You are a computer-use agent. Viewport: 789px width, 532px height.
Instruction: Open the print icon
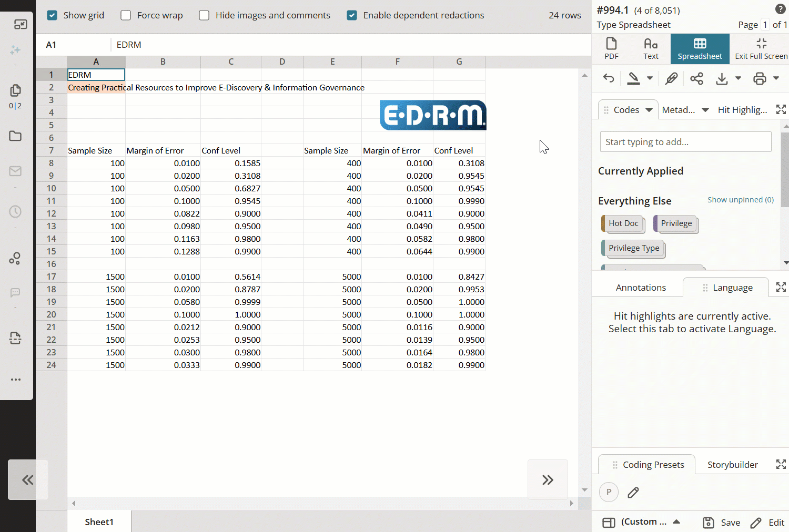coord(759,78)
